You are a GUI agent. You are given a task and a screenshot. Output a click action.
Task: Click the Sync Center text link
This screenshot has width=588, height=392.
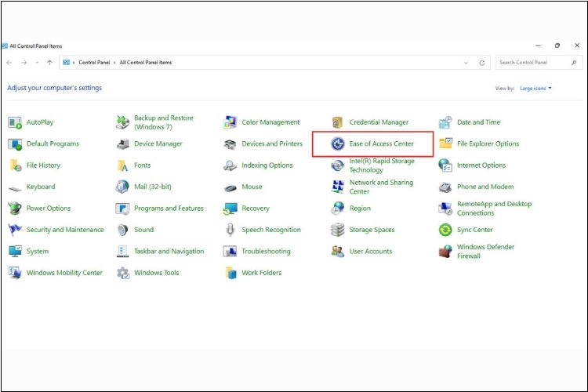click(x=475, y=230)
